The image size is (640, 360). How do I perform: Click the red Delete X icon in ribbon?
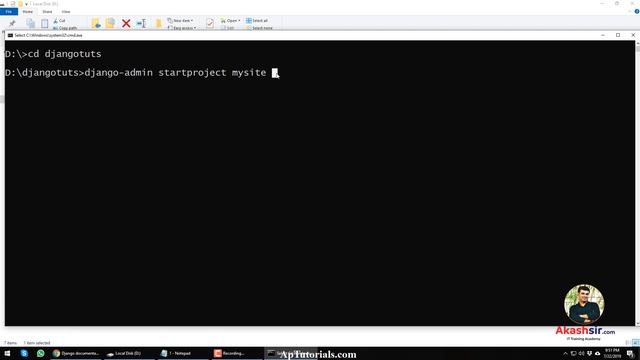(126, 23)
